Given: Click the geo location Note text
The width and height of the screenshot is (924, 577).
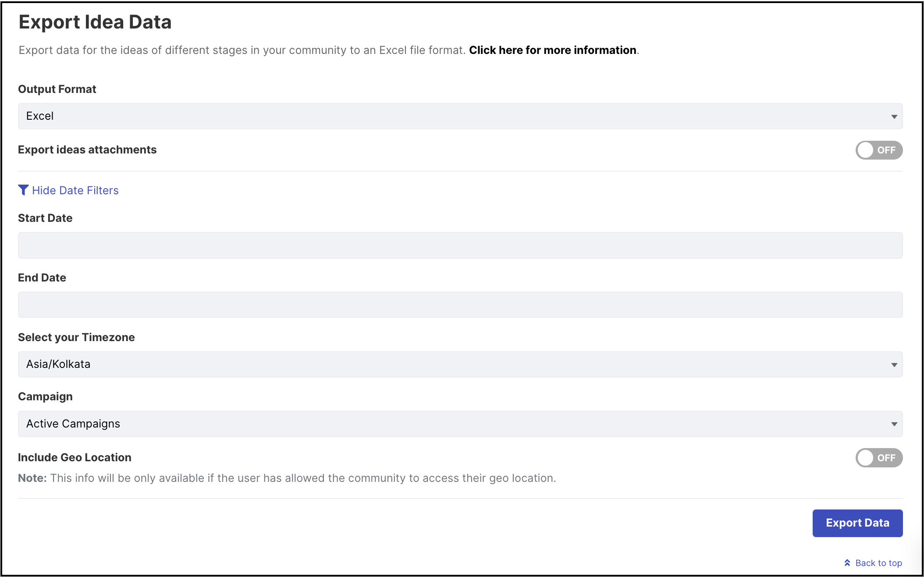Looking at the screenshot, I should pos(287,478).
